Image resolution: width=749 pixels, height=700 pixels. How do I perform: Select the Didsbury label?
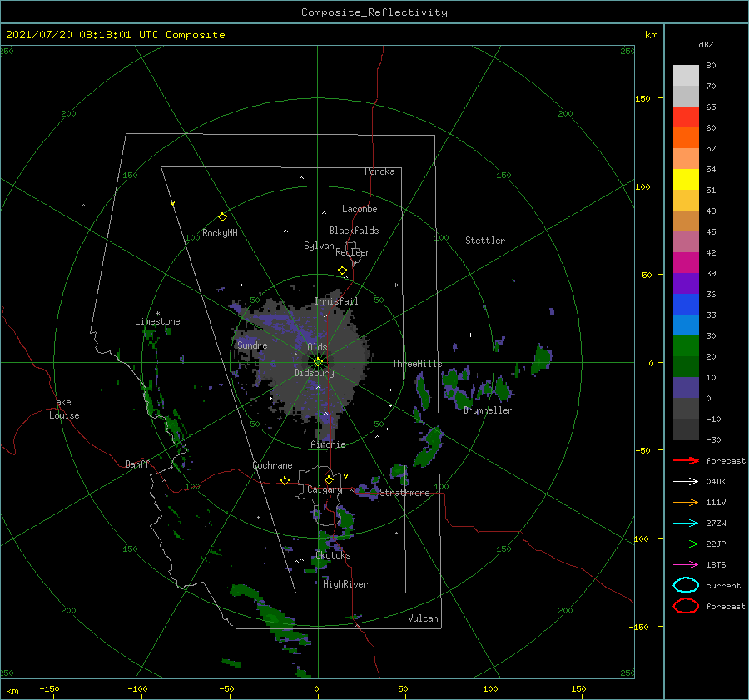click(315, 373)
